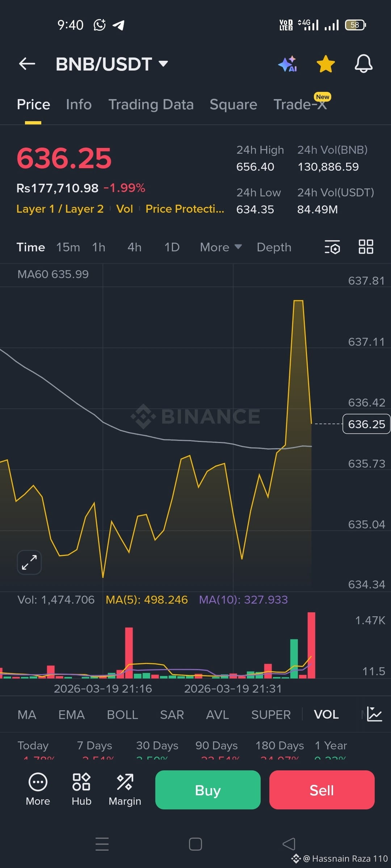
Task: Select the SUPER indicator
Action: coord(271,715)
